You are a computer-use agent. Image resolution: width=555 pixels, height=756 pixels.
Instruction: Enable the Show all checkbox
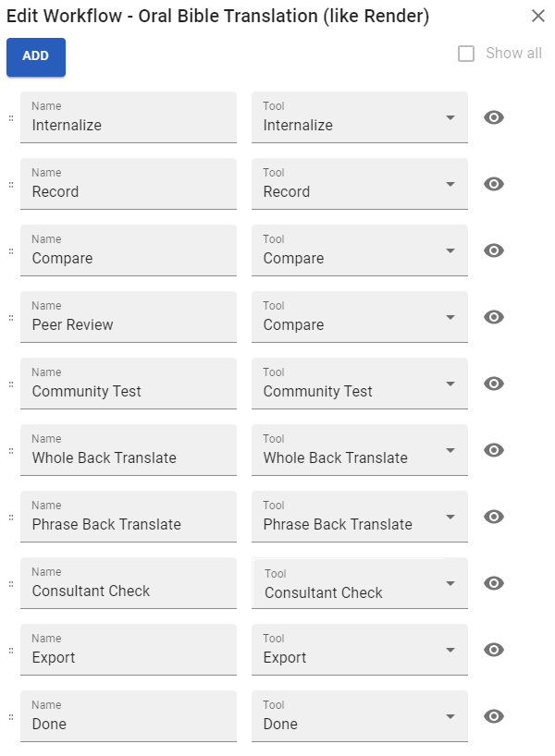[465, 54]
